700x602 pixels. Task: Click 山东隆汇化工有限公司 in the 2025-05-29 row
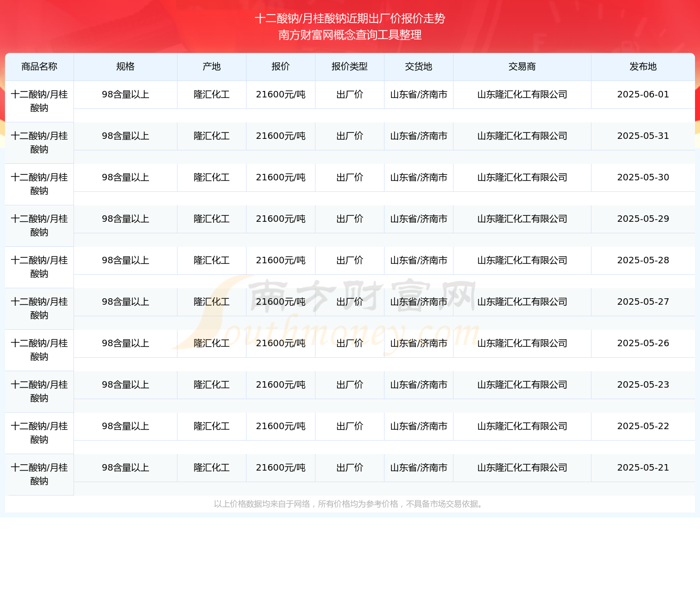click(522, 219)
